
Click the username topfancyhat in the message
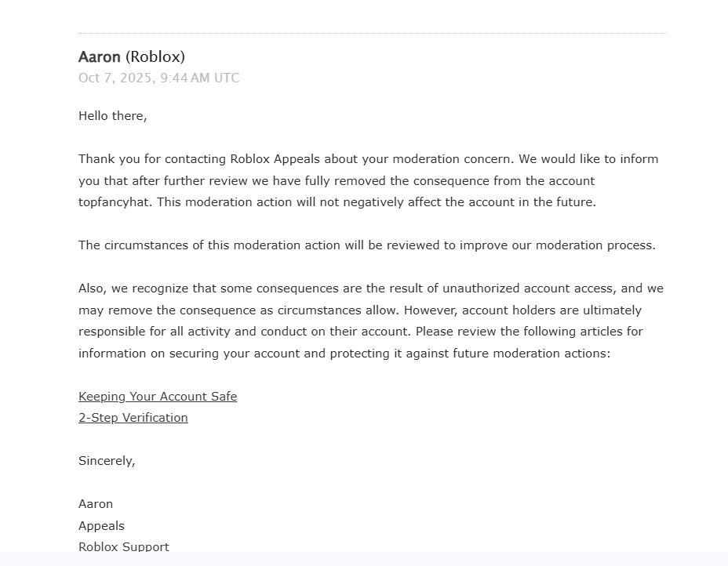coord(115,202)
